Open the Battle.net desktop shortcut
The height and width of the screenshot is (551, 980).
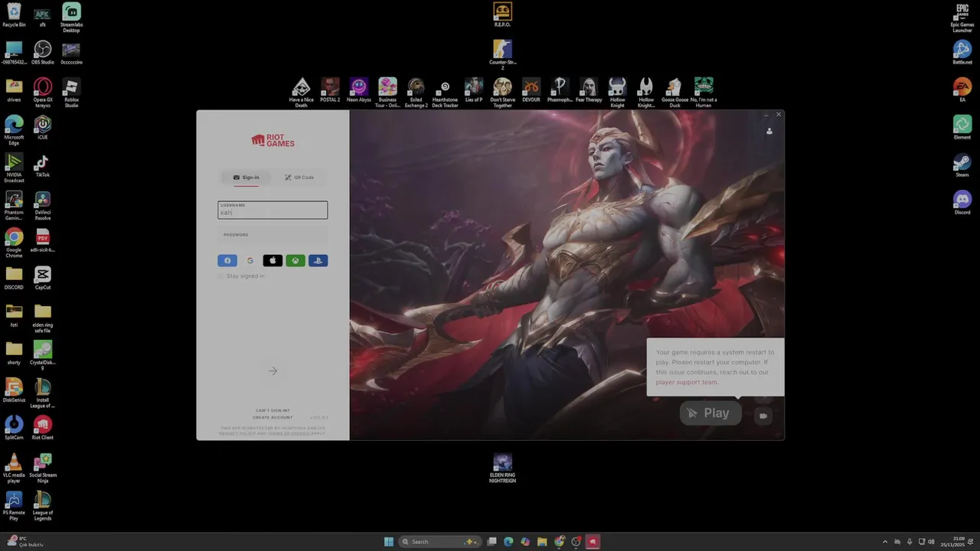click(962, 52)
